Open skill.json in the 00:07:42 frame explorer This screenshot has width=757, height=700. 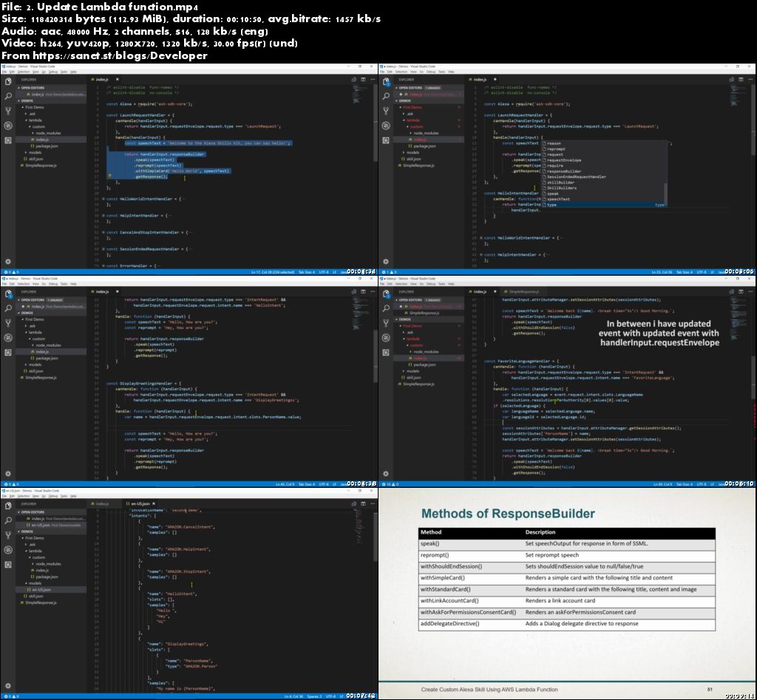click(x=34, y=596)
